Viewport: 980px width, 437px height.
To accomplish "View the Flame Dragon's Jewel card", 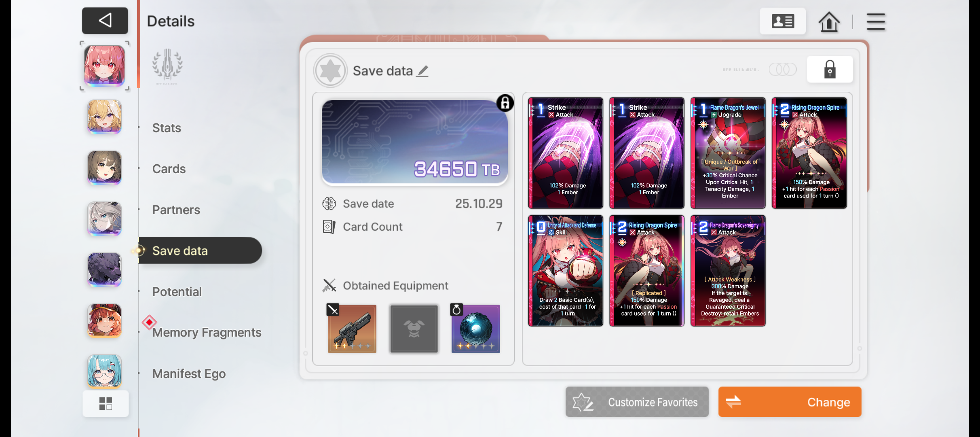I will 728,153.
